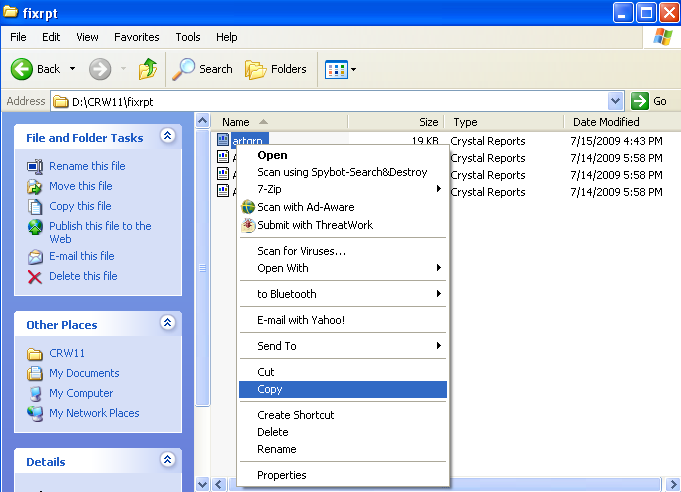Open the Views dropdown arrow
The image size is (681, 492).
(354, 69)
